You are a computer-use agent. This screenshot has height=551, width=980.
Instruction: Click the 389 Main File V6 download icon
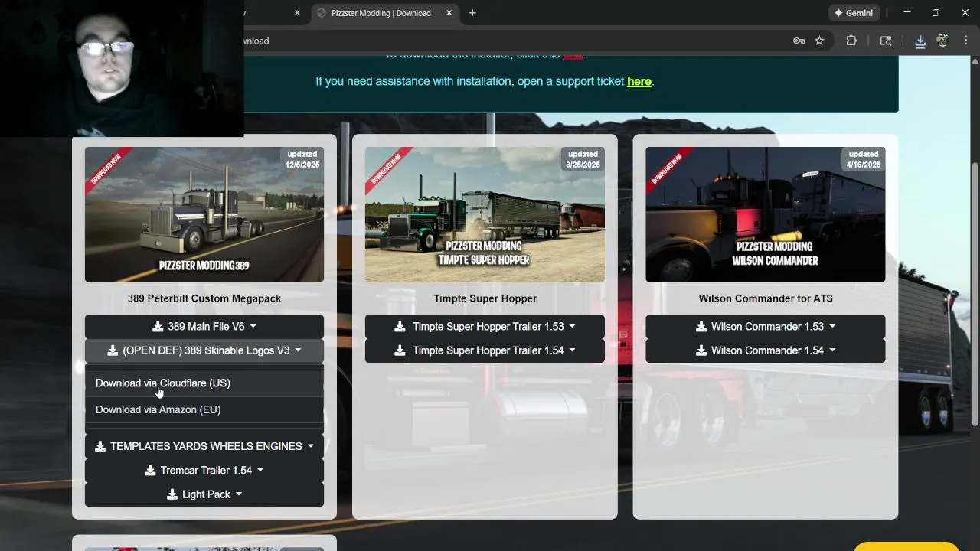pyautogui.click(x=158, y=327)
